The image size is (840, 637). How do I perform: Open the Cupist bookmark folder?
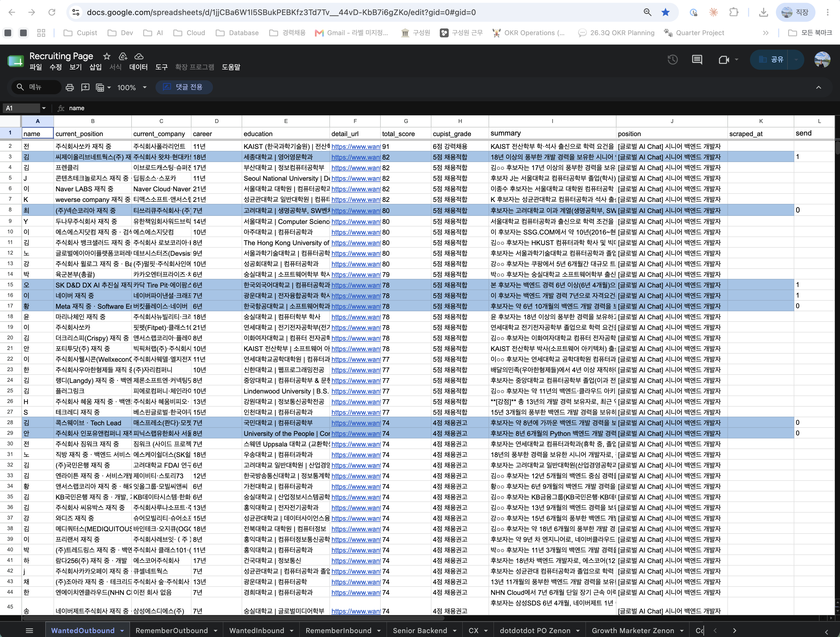(x=81, y=33)
